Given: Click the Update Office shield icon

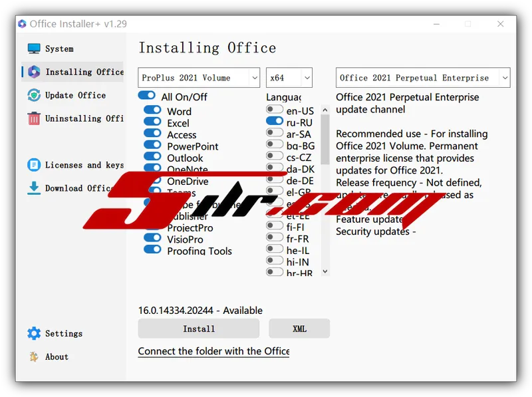Looking at the screenshot, I should click(34, 95).
